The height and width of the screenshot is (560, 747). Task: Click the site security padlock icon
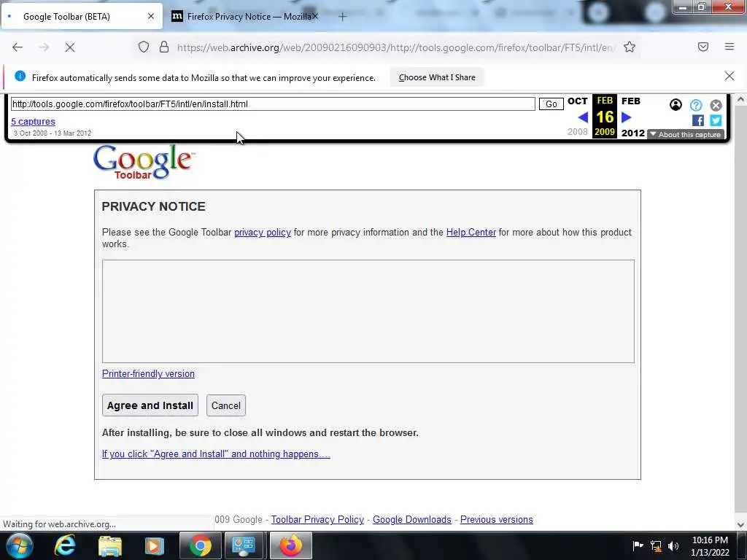point(164,47)
